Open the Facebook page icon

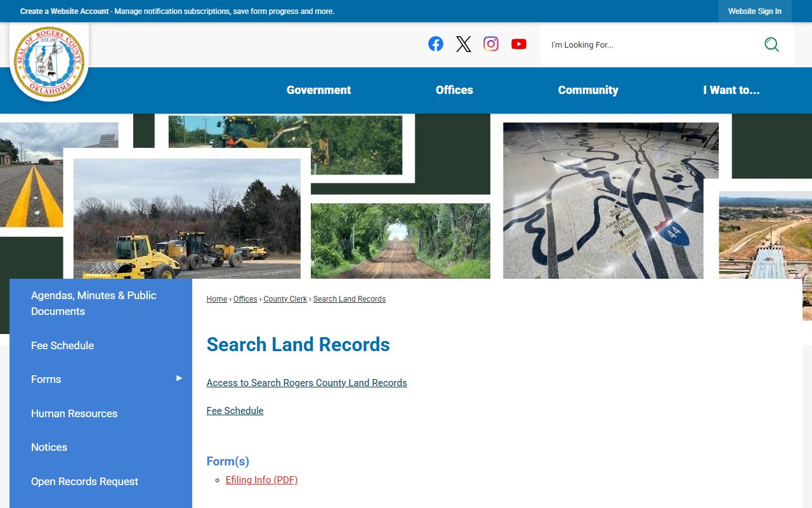(x=436, y=44)
